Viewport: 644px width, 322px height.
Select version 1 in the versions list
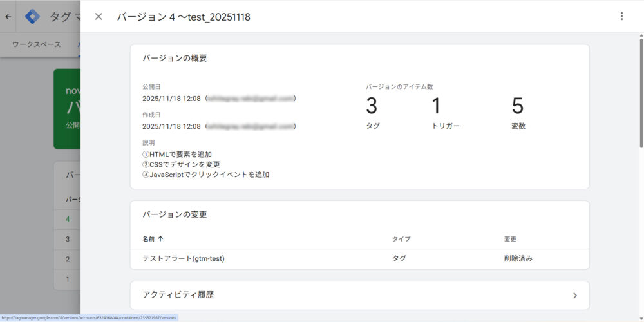[x=68, y=279]
